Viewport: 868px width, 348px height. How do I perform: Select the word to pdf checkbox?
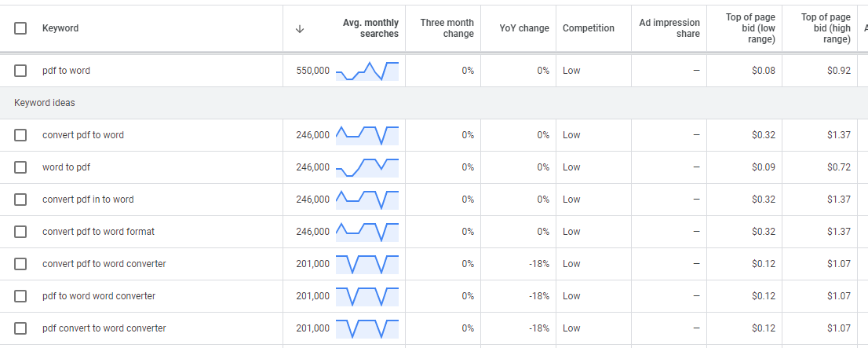click(21, 167)
